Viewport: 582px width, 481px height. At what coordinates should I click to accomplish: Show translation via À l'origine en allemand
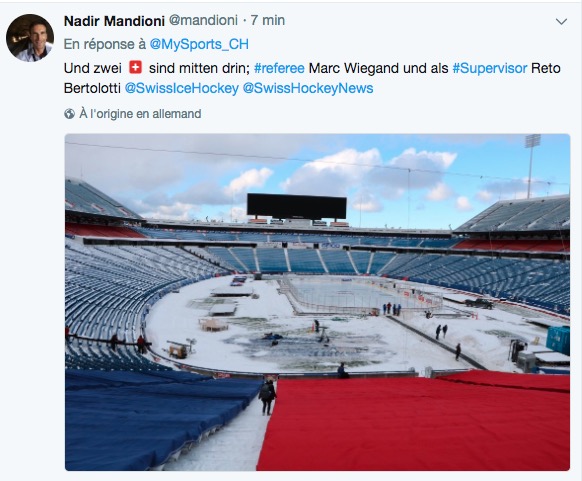140,114
